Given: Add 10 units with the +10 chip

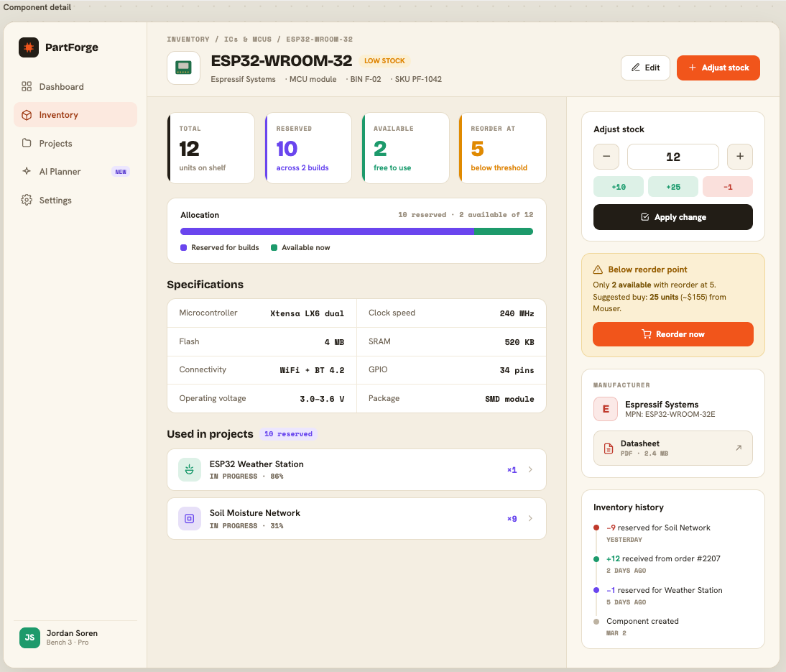Looking at the screenshot, I should [619, 187].
